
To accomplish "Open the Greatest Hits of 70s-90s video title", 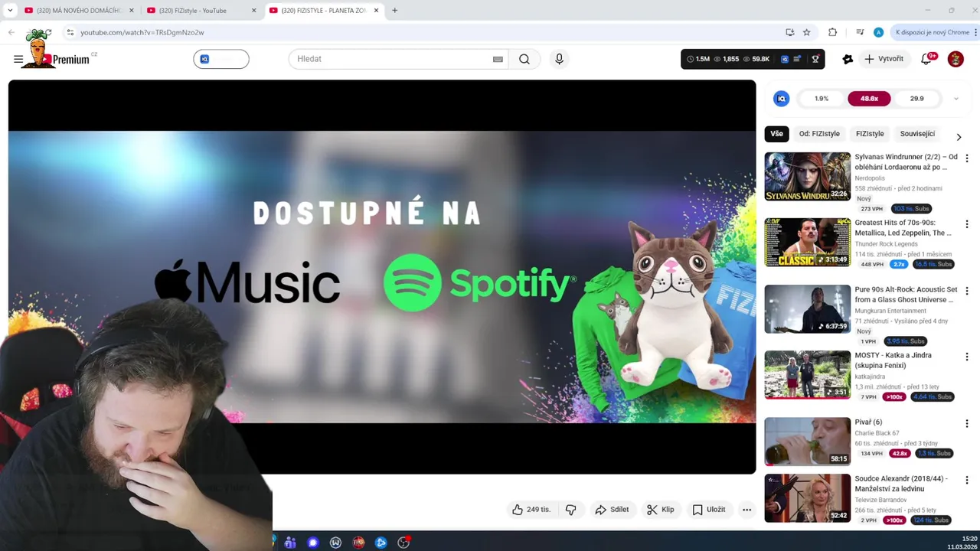I will (903, 227).
